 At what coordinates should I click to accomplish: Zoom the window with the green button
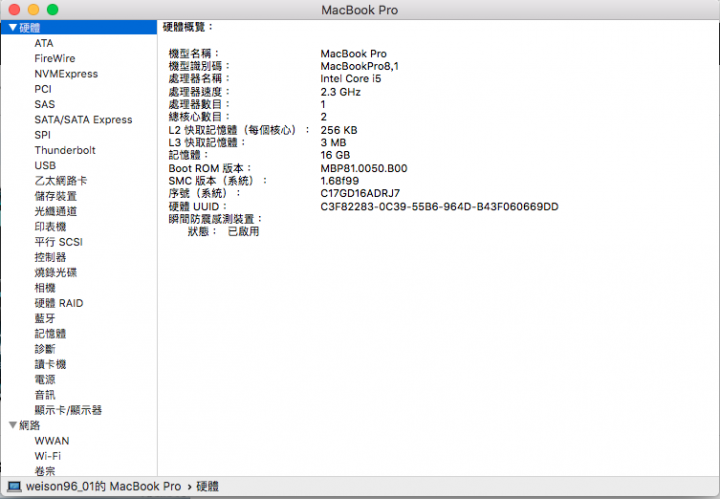coord(53,9)
